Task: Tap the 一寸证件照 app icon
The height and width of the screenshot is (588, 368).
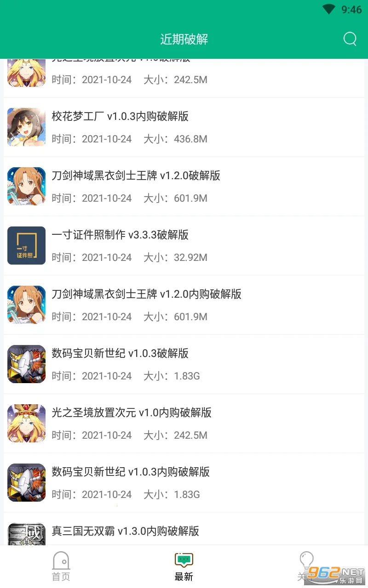Action: [x=27, y=245]
